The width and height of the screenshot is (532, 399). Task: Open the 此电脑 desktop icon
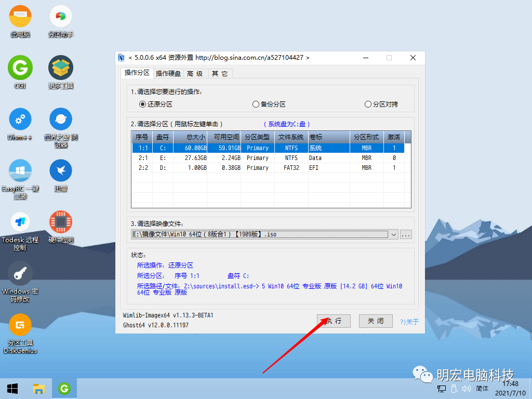point(20,21)
